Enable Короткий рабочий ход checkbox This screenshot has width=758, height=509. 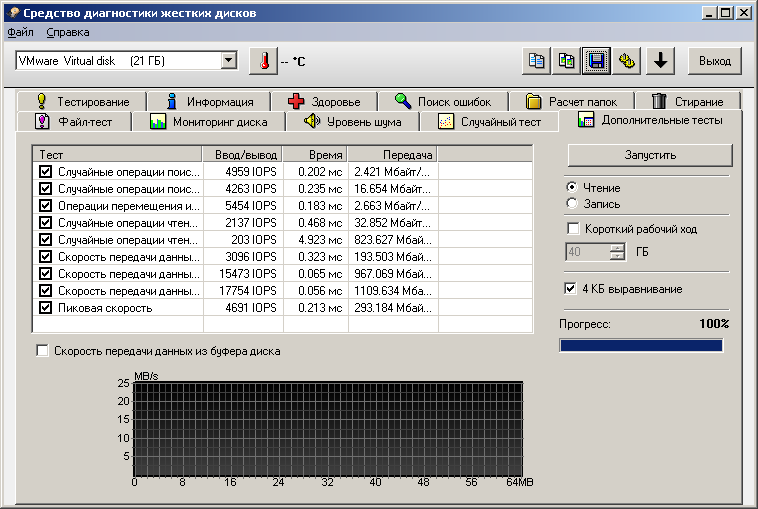tap(573, 229)
